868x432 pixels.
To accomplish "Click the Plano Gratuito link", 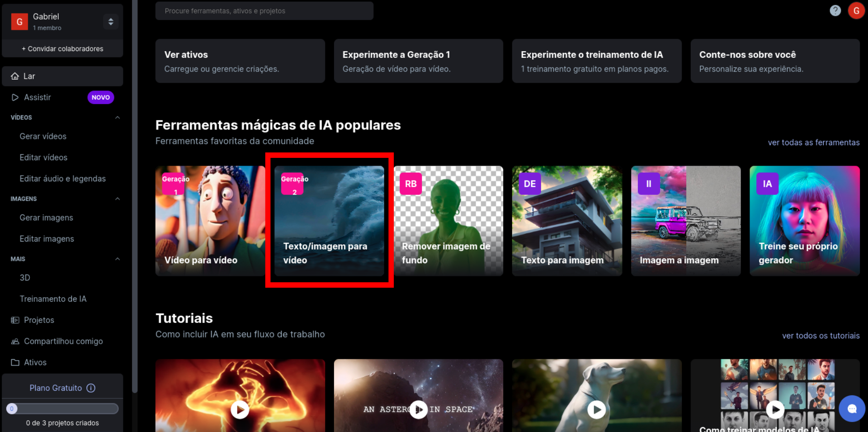I will coord(56,388).
